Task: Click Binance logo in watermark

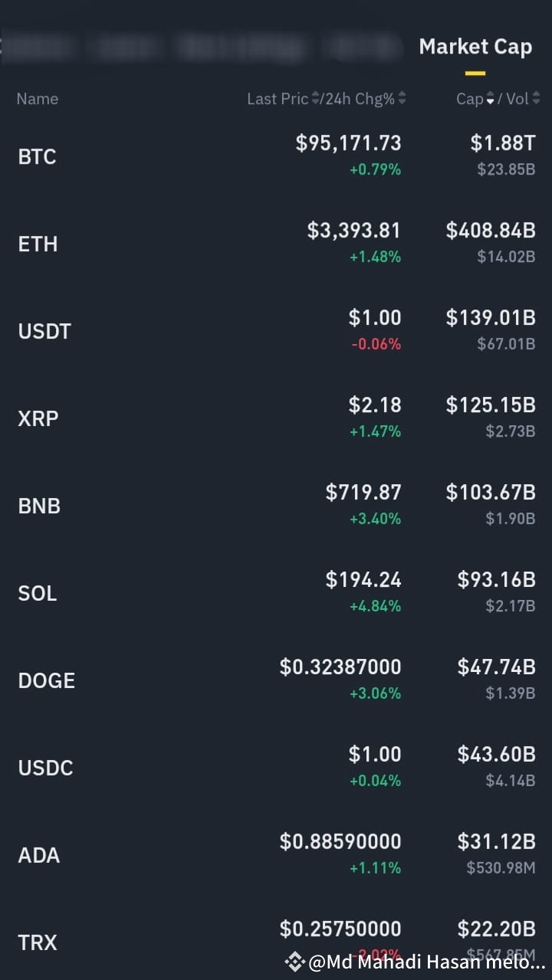Action: click(295, 962)
